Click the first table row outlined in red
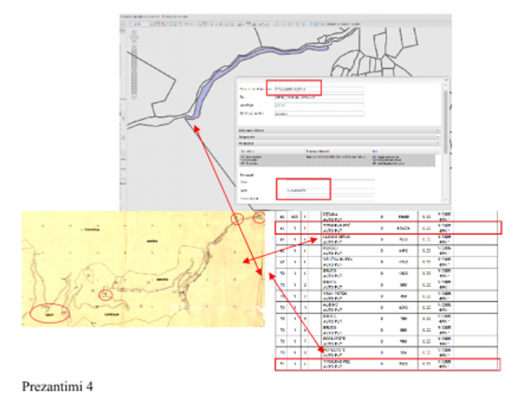 (388, 228)
